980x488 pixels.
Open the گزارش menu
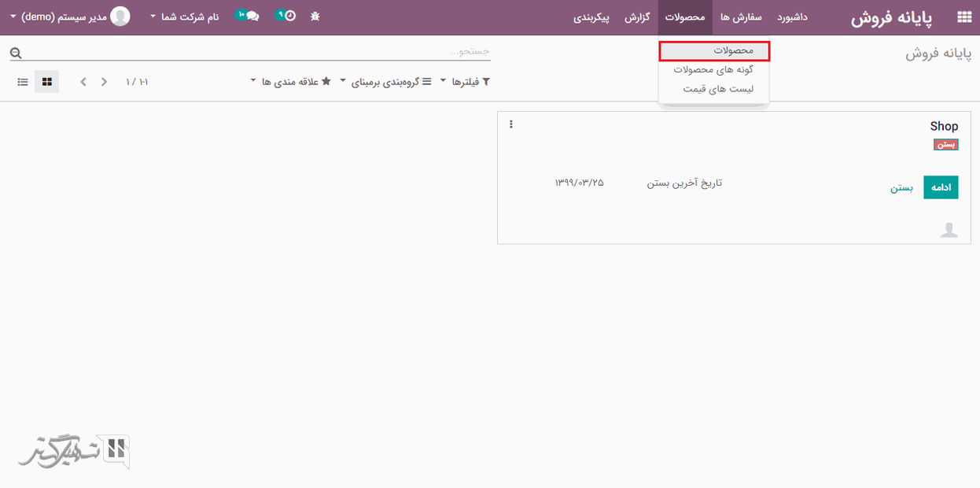click(x=636, y=17)
